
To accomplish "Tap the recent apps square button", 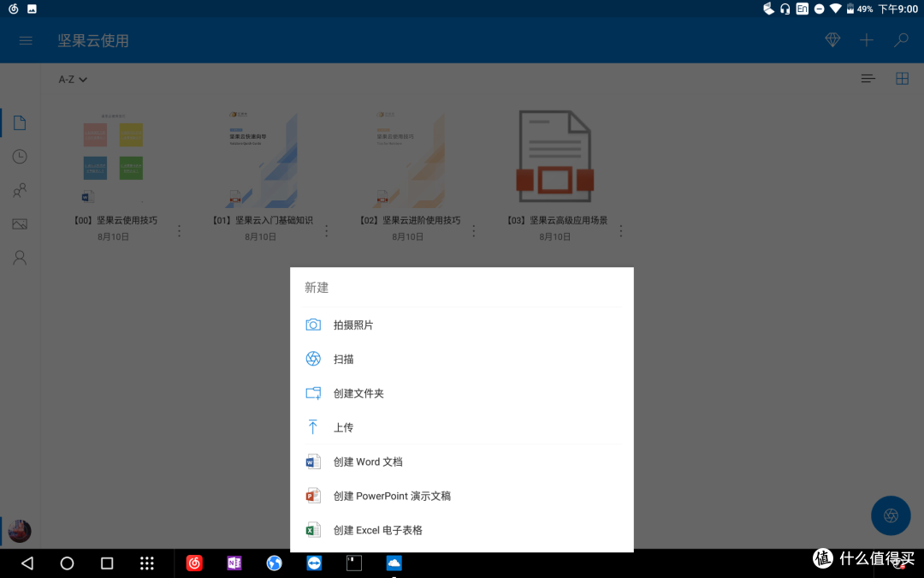I will point(107,563).
